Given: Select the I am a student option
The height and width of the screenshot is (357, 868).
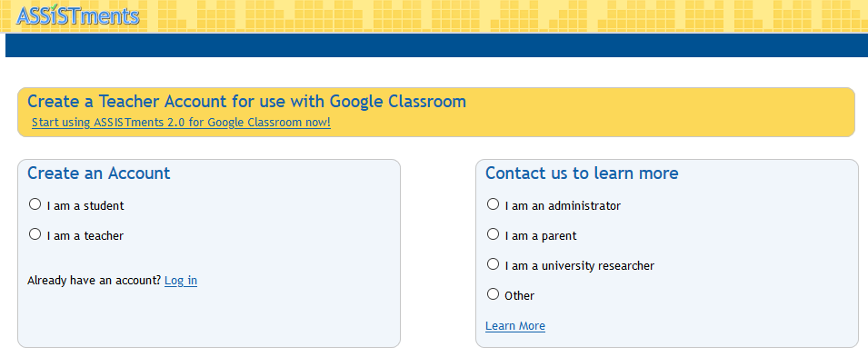Looking at the screenshot, I should pyautogui.click(x=35, y=204).
